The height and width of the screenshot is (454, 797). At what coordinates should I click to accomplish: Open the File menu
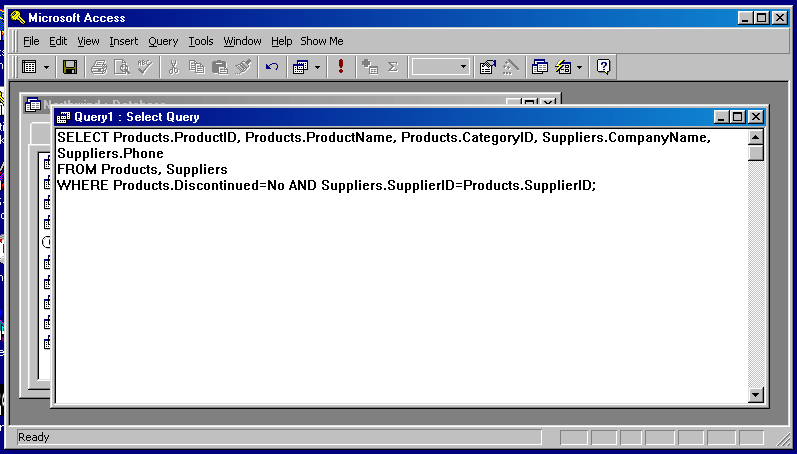(x=31, y=41)
